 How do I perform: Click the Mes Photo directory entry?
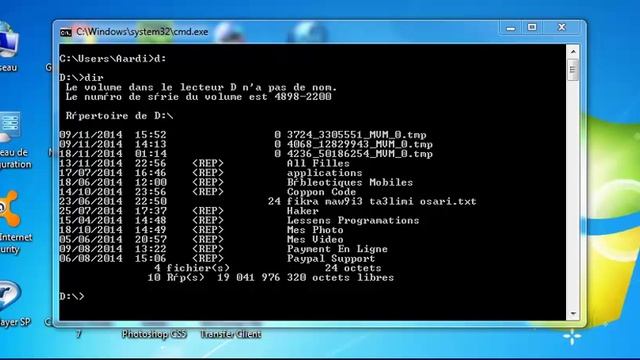(202, 230)
